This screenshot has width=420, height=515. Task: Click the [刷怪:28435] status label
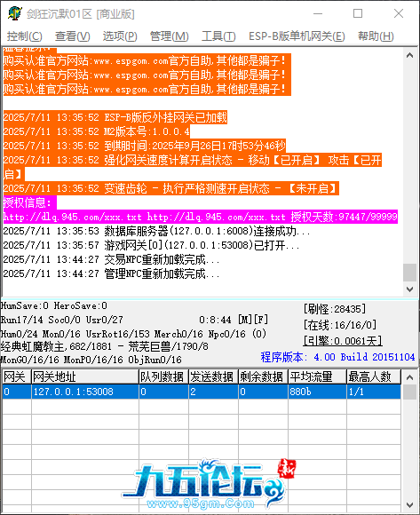tap(334, 309)
